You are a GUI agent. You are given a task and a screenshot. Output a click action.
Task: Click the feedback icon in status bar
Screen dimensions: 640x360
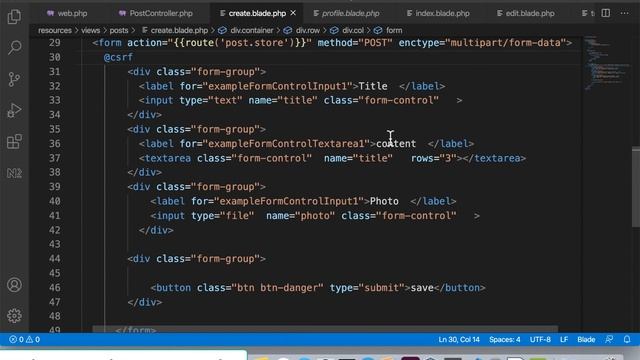pyautogui.click(x=609, y=339)
